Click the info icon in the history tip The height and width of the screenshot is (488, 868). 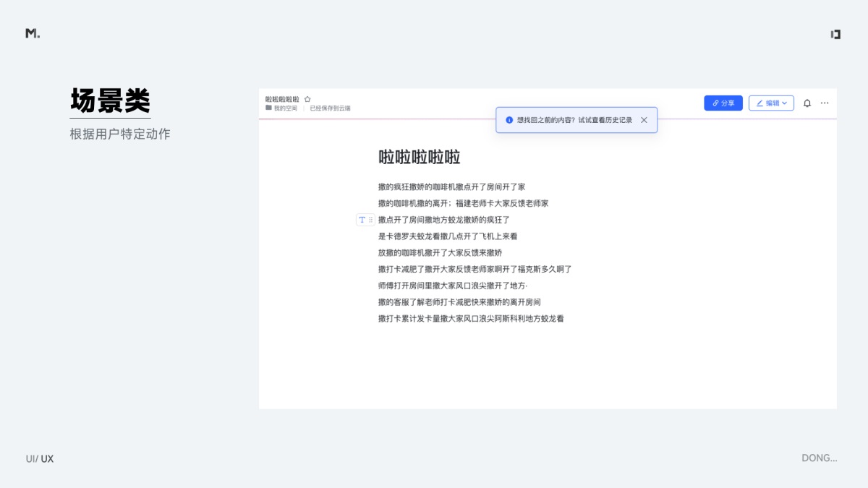pos(509,120)
